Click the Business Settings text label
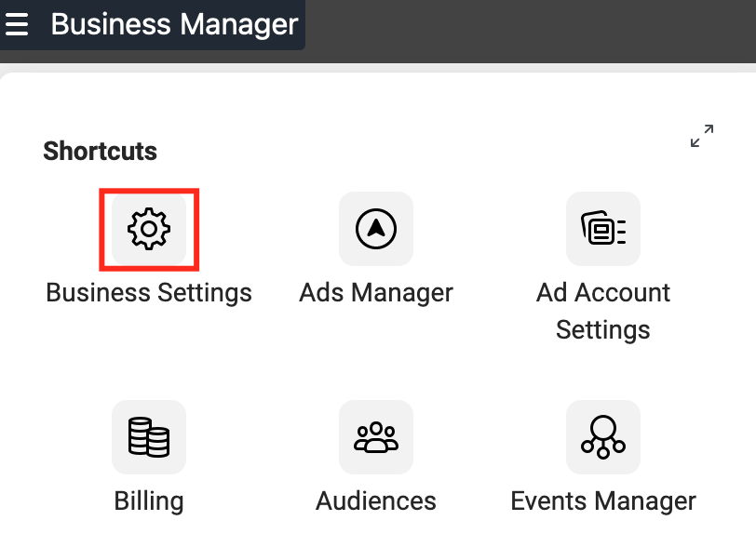 click(x=149, y=293)
